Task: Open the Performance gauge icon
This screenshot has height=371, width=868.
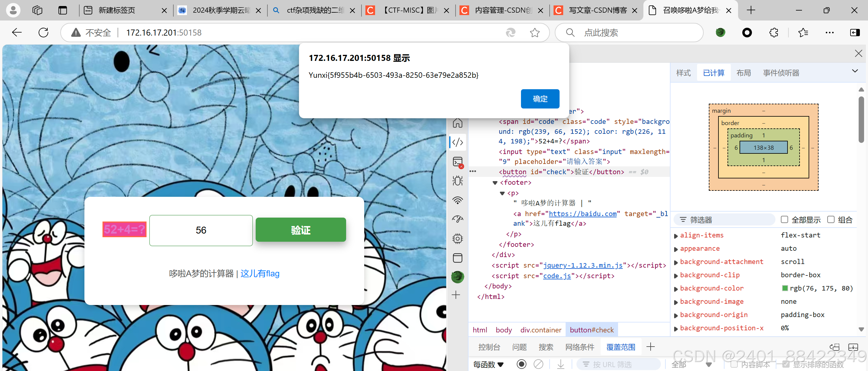Action: [457, 219]
